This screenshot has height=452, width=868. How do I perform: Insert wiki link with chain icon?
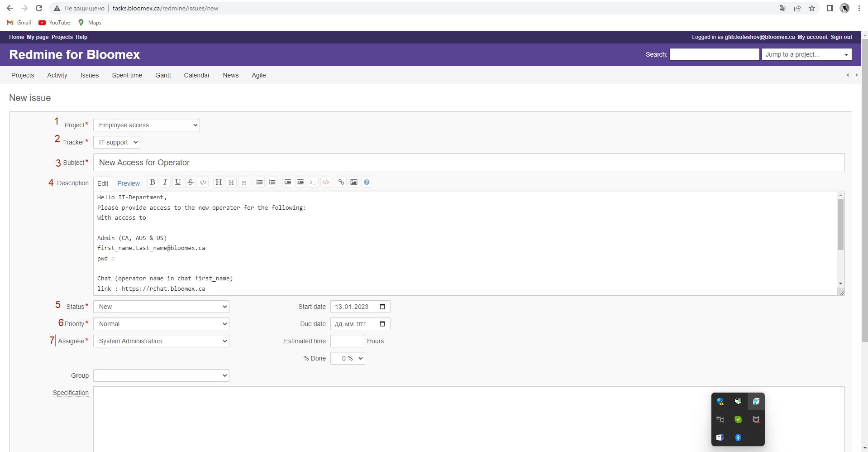(341, 182)
